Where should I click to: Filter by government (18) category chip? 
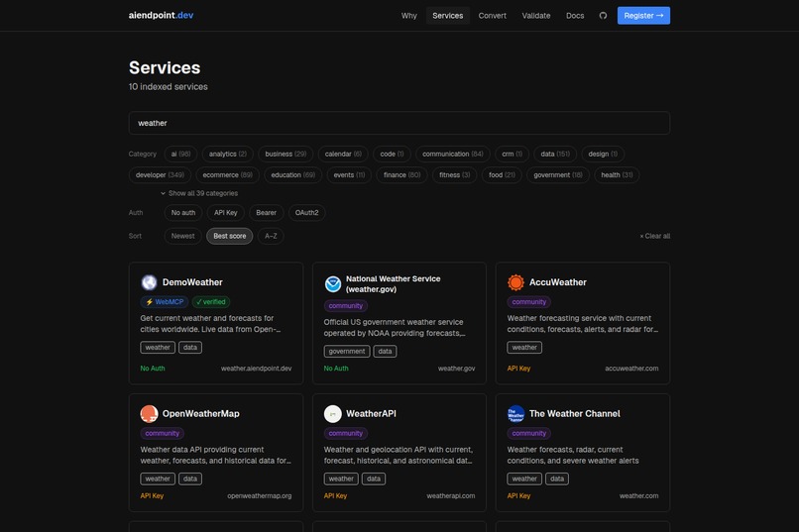pyautogui.click(x=557, y=174)
